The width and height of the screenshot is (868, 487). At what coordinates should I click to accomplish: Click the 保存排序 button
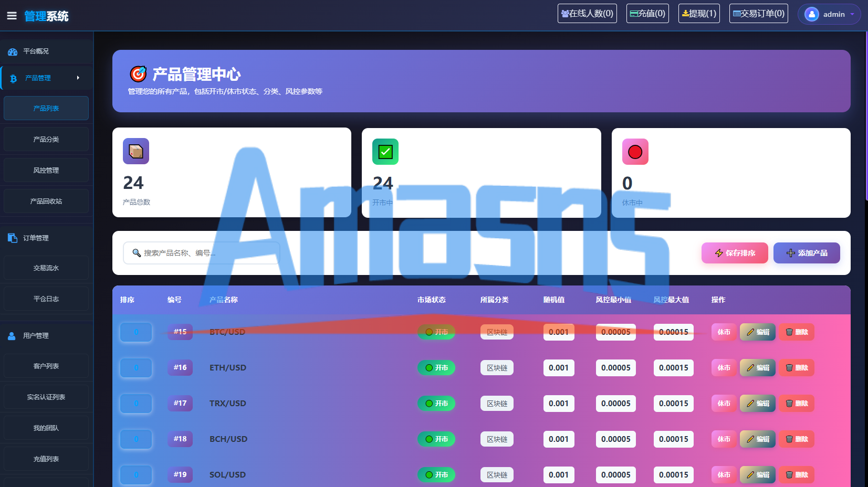[735, 253]
